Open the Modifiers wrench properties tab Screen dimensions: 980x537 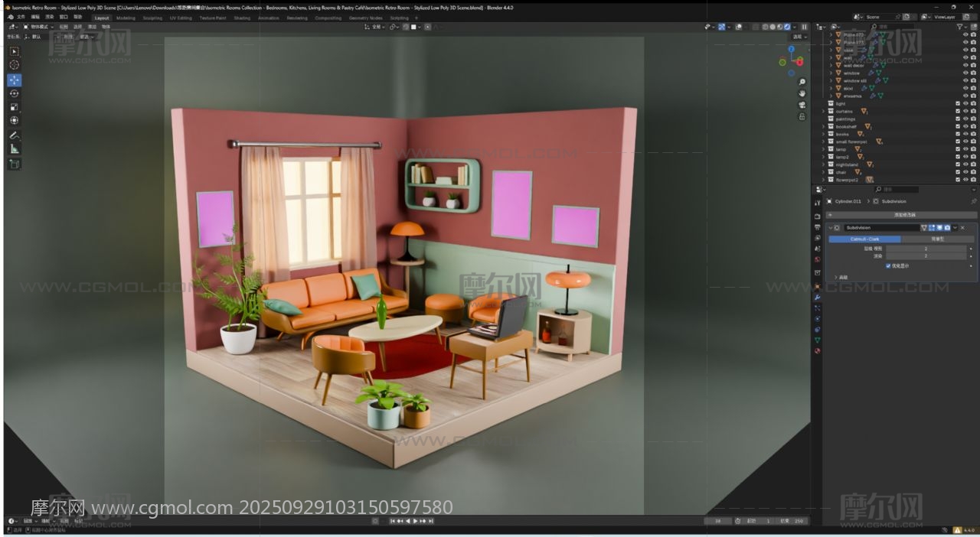(818, 297)
